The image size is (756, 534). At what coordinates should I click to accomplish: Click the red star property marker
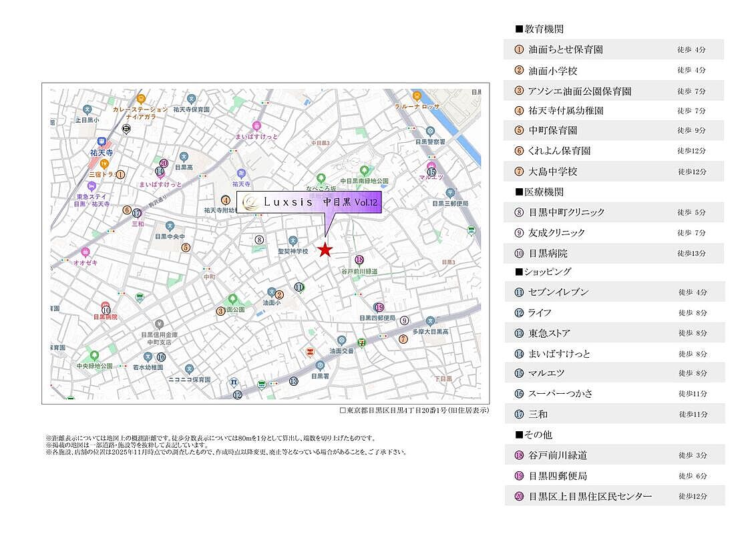pos(325,250)
